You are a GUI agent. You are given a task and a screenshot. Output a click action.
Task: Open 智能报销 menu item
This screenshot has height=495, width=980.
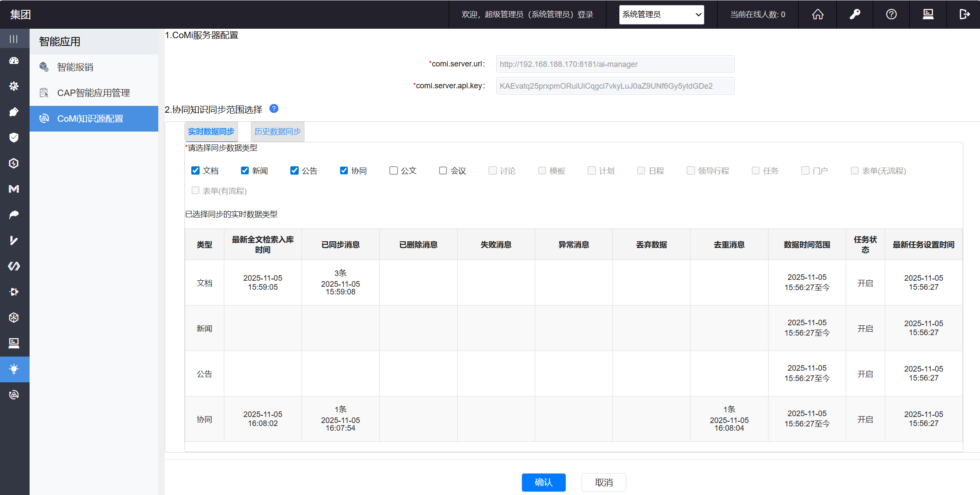(75, 67)
